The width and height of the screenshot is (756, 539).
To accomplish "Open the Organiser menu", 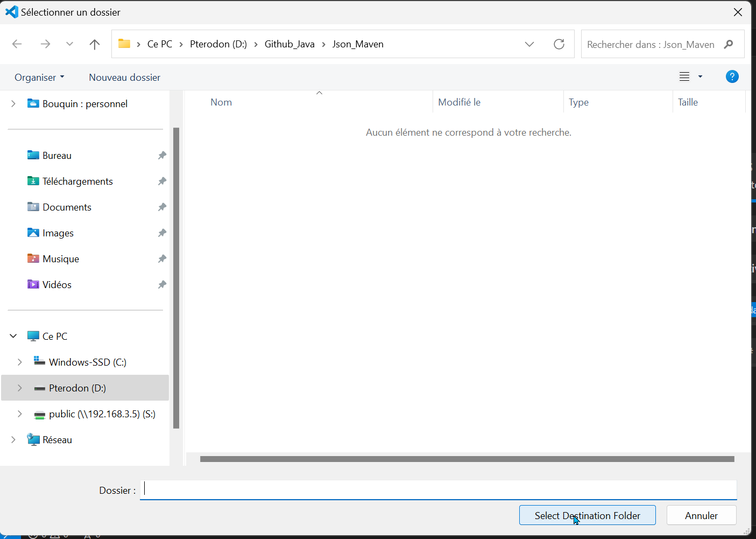I will (x=39, y=78).
